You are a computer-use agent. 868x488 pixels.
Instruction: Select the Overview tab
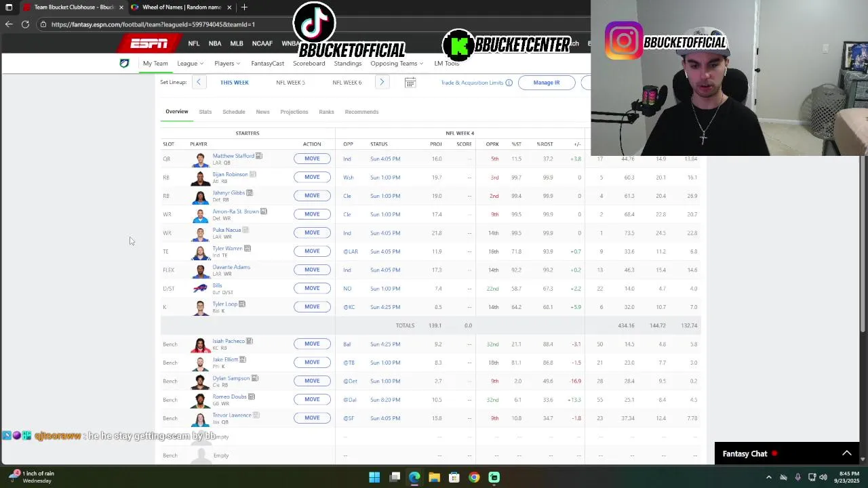[x=177, y=112]
